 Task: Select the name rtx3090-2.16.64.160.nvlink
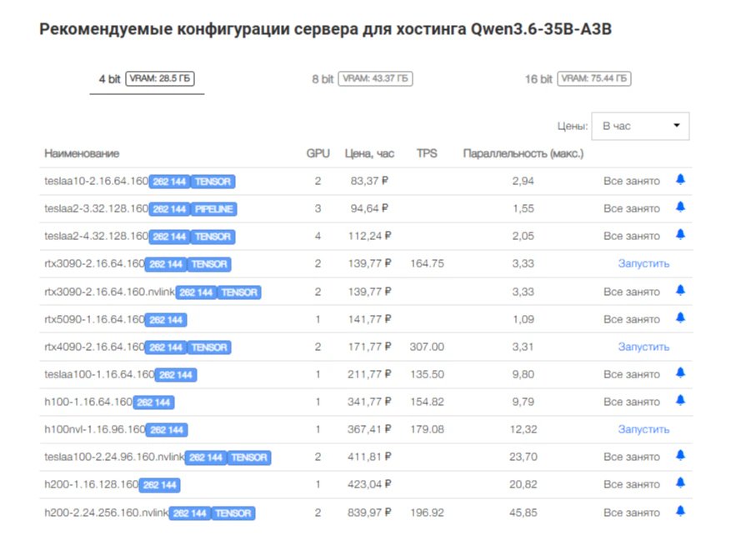coord(109,291)
